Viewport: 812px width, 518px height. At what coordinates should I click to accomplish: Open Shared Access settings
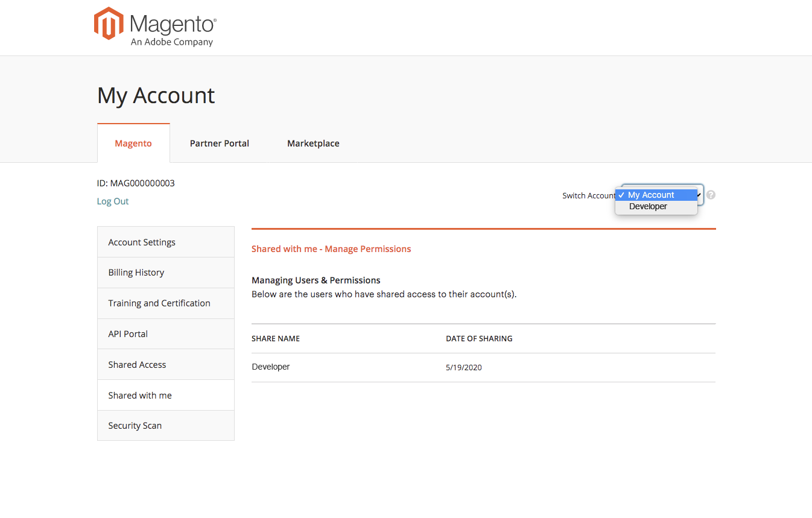pos(166,365)
